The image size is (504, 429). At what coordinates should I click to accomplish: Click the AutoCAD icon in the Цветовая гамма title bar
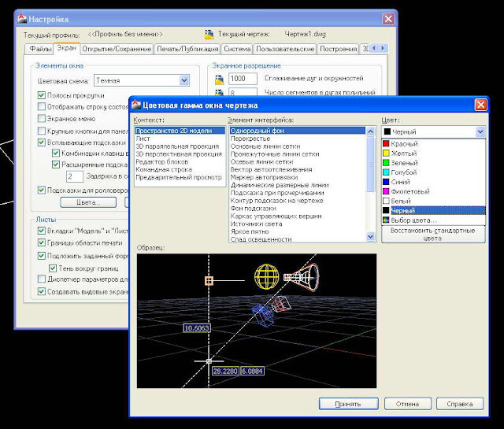[136, 105]
